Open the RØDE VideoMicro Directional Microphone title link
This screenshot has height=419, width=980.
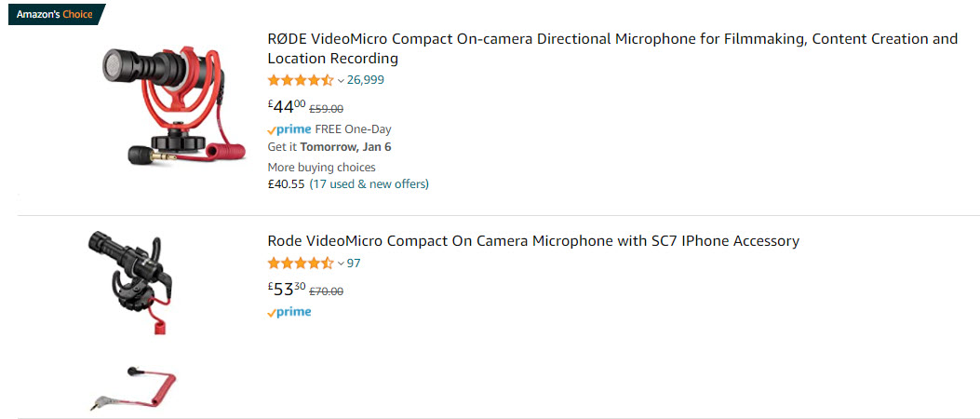[x=611, y=48]
